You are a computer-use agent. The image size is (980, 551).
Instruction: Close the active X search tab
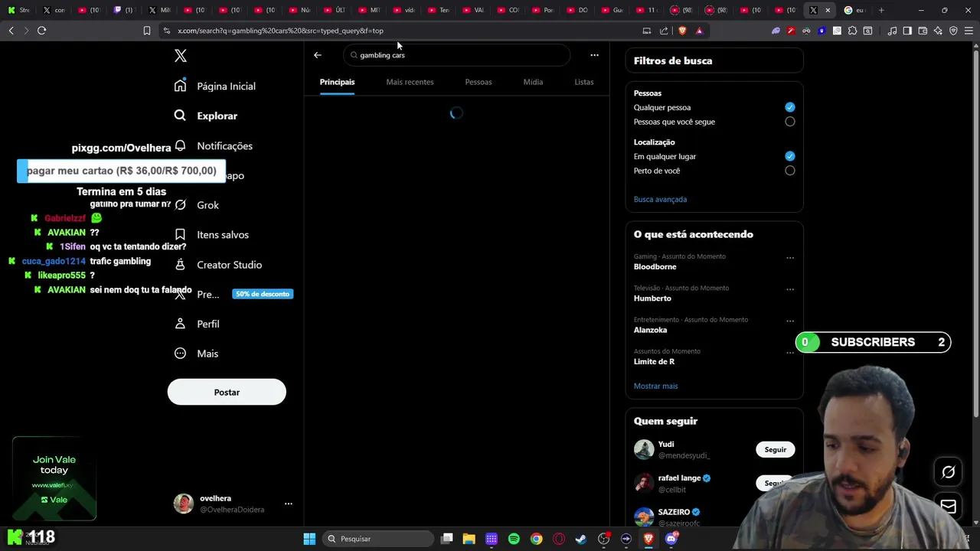(x=828, y=10)
